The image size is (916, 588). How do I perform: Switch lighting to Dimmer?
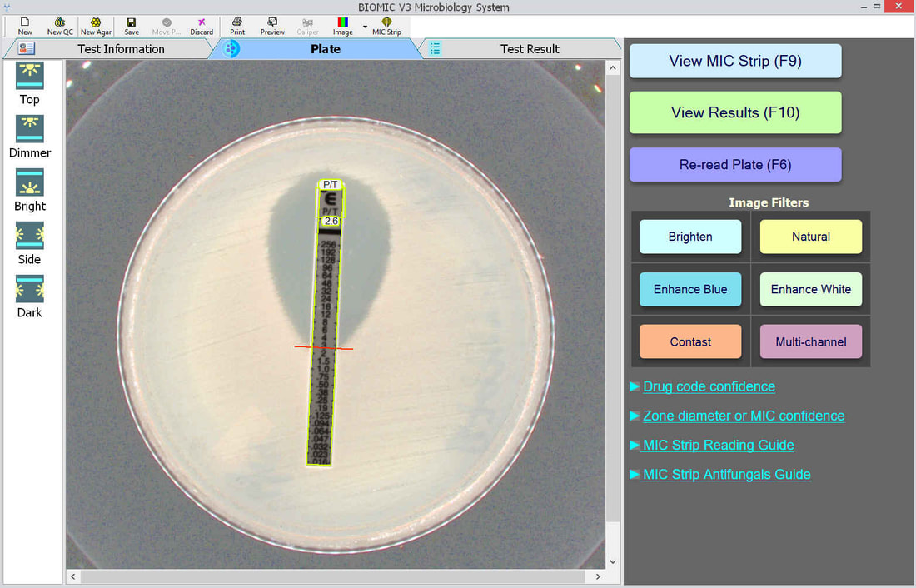pyautogui.click(x=30, y=137)
